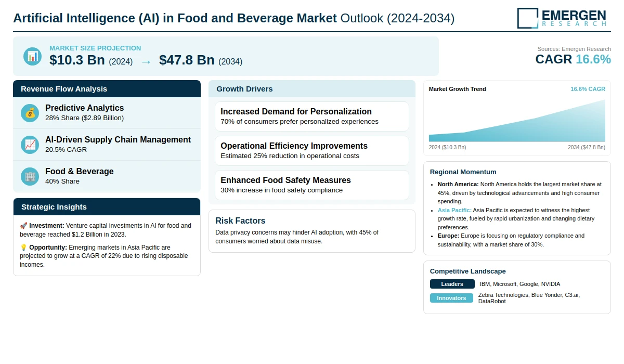Click the 16.6% CAGR chart label

588,89
